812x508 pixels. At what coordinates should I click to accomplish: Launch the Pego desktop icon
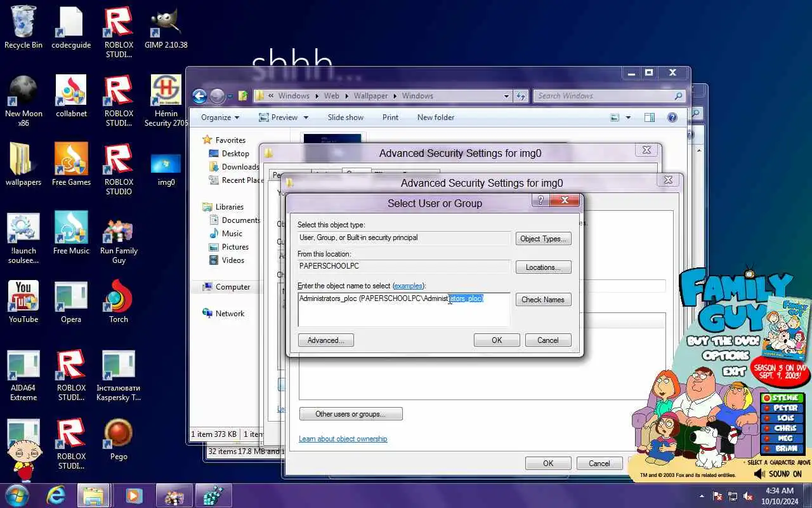pyautogui.click(x=119, y=439)
